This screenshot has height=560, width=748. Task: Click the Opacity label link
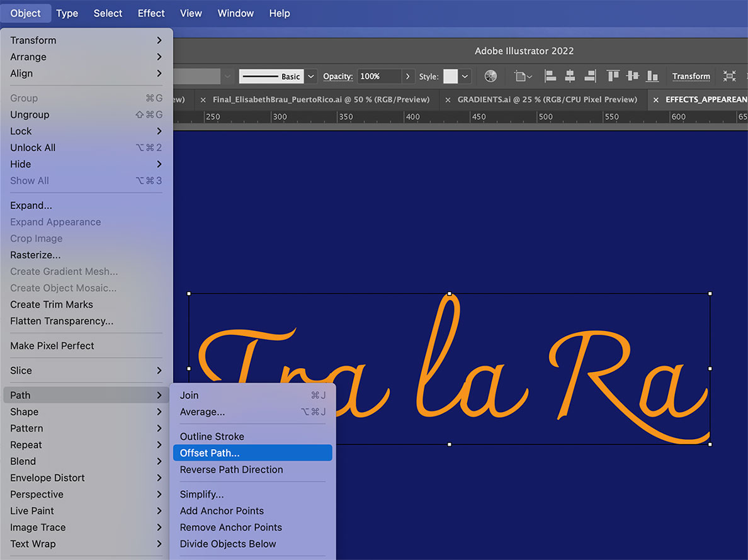[x=337, y=76]
